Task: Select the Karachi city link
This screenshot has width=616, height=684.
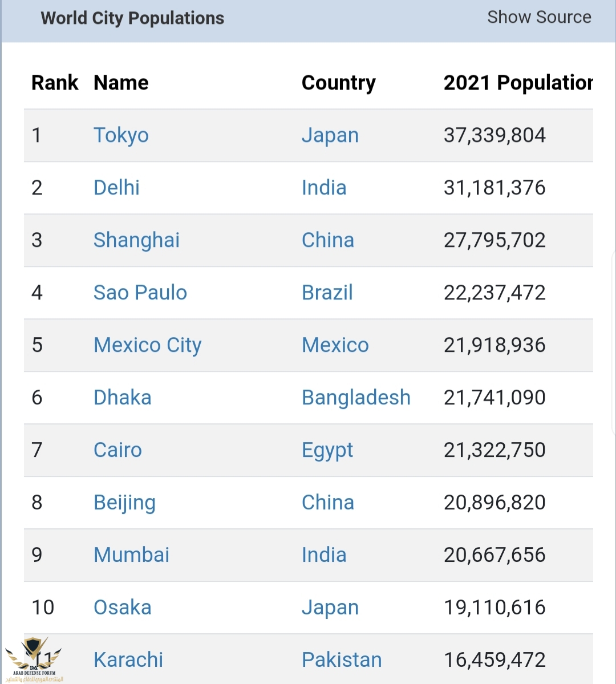Action: pos(128,660)
